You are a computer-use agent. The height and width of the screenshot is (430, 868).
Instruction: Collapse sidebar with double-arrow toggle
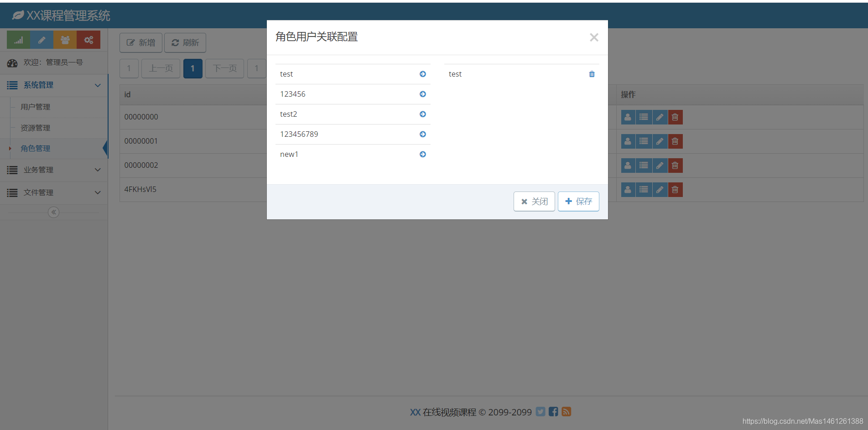point(54,212)
